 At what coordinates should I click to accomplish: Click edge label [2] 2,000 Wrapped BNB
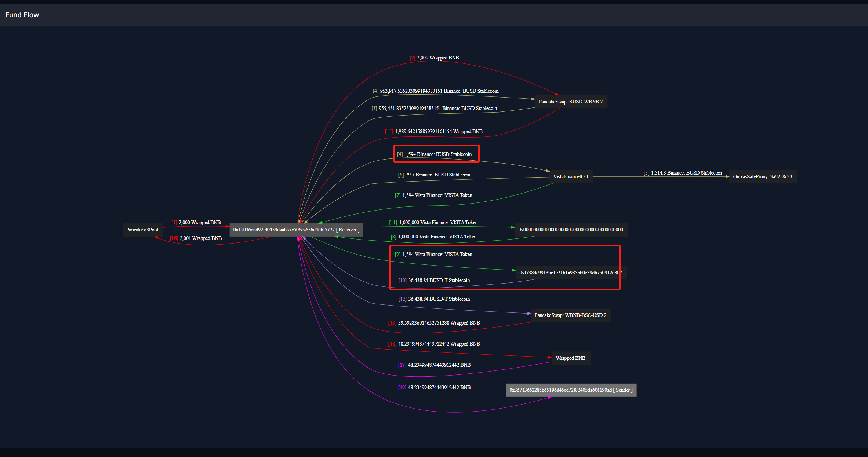click(x=434, y=58)
